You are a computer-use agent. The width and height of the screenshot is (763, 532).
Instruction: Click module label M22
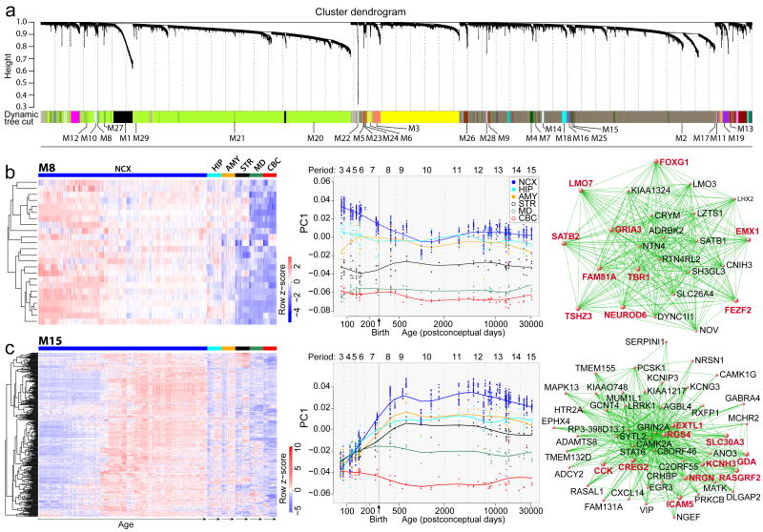pyautogui.click(x=342, y=138)
